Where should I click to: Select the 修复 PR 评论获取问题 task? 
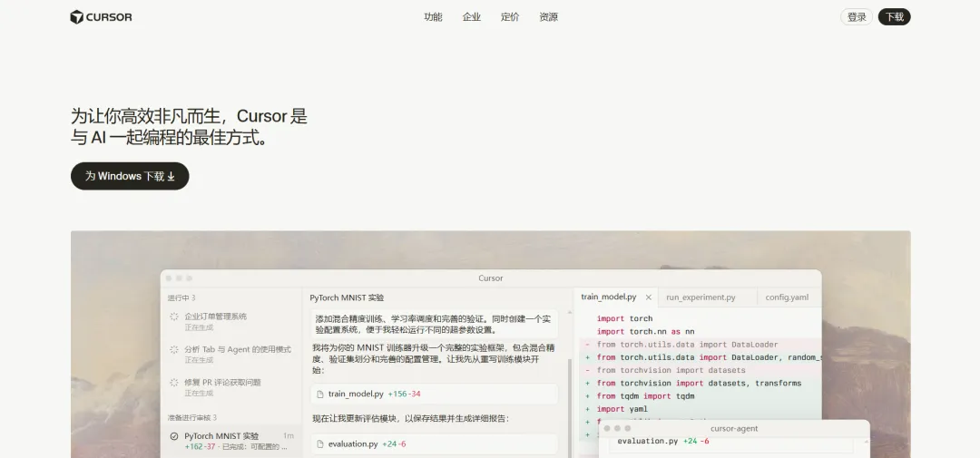231,387
